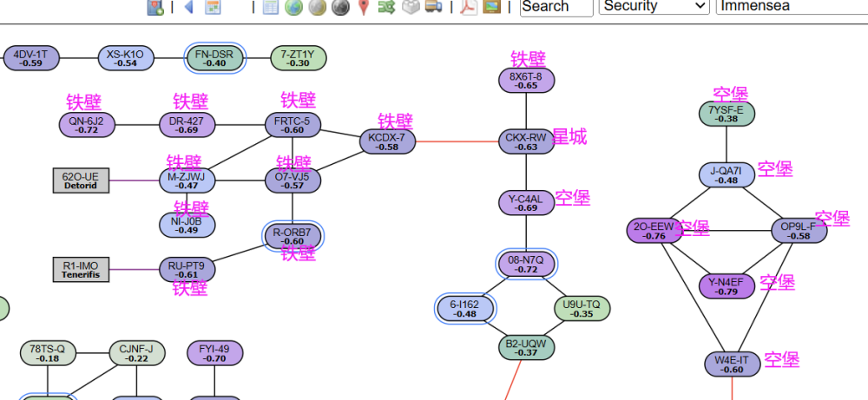Click the white building blocks icon
The image size is (868, 400).
point(410,7)
